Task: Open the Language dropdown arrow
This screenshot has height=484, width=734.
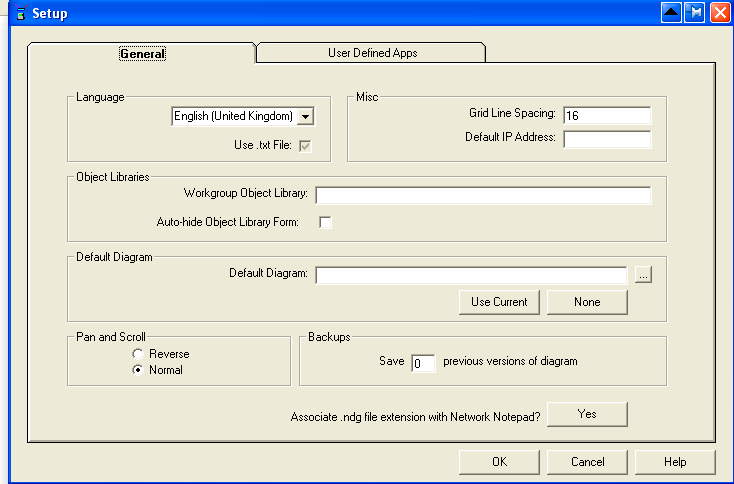Action: click(305, 117)
